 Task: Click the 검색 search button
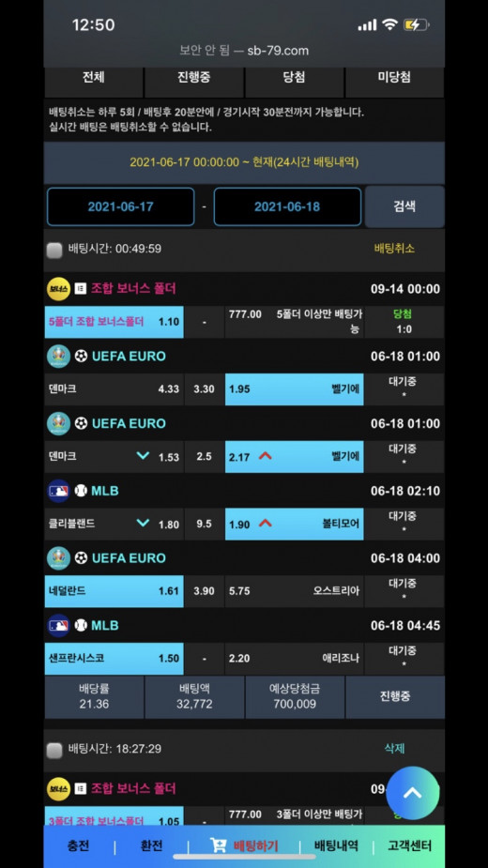(x=404, y=206)
